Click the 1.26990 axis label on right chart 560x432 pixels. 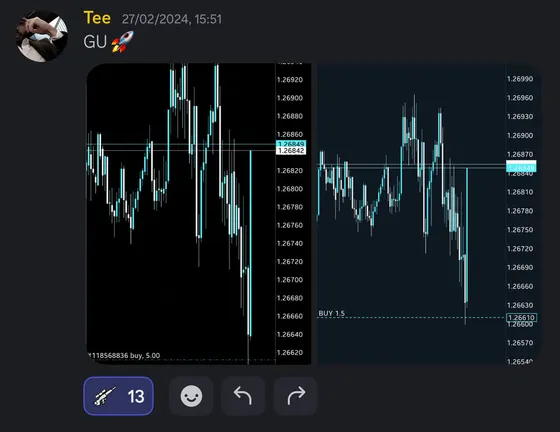pos(520,79)
